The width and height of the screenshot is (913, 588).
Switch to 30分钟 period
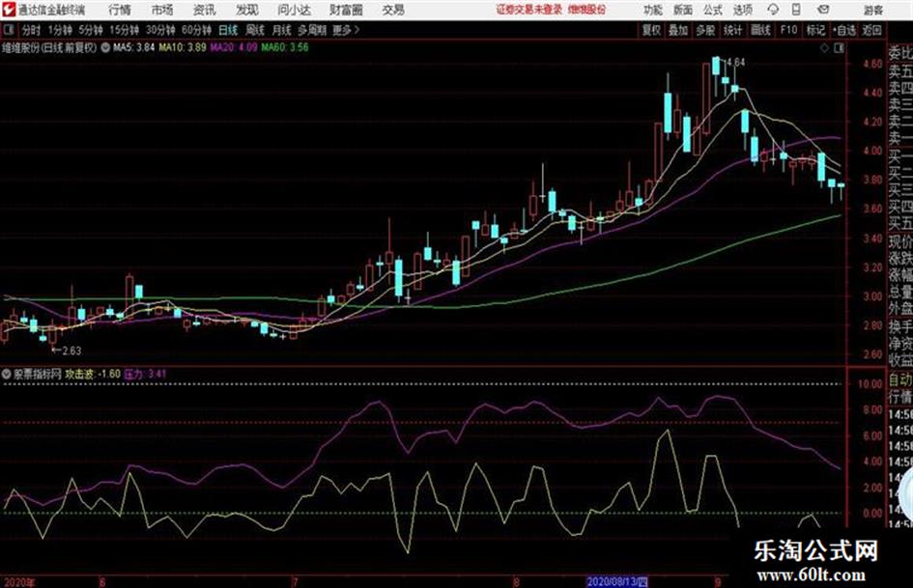160,30
